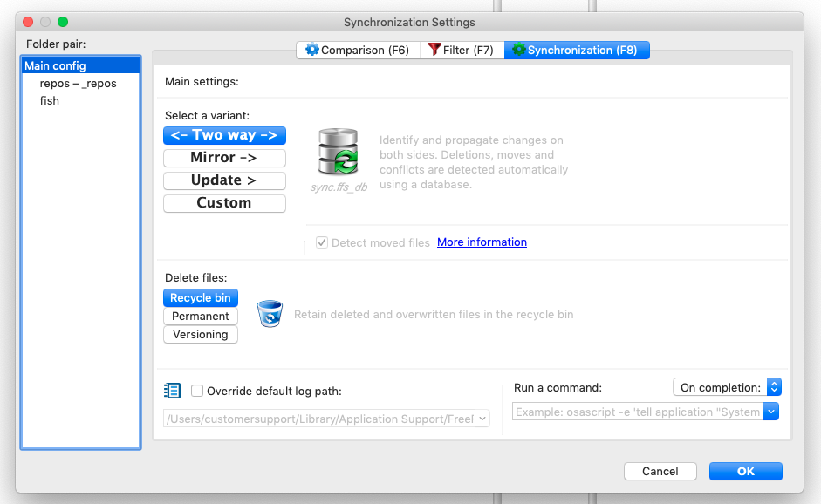Enable Override default log path checkbox
821x504 pixels.
pos(197,391)
